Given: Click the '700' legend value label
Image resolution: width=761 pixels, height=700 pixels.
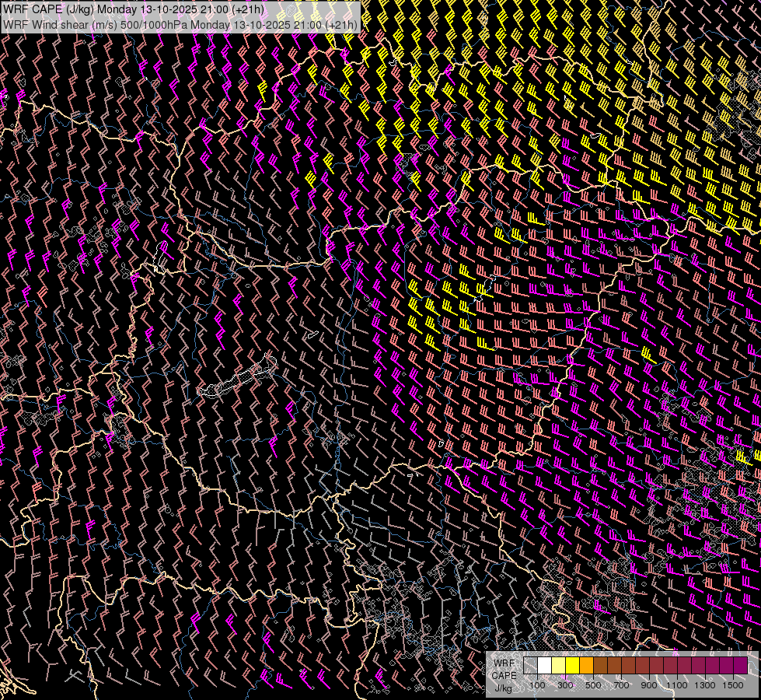Looking at the screenshot, I should 621,685.
